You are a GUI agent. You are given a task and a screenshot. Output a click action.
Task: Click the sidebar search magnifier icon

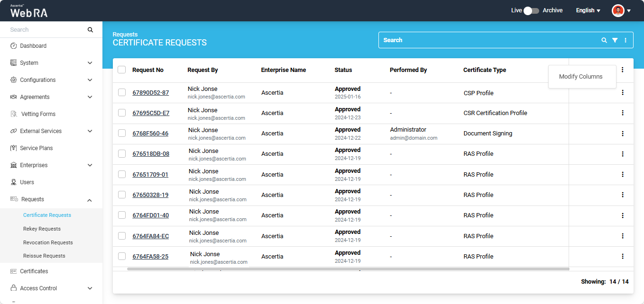coord(90,30)
